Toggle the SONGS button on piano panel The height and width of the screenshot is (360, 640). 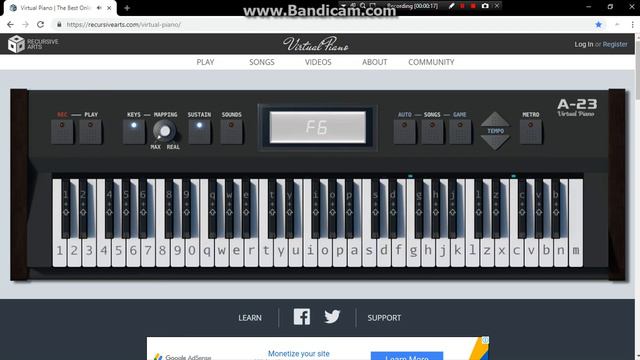click(x=432, y=131)
